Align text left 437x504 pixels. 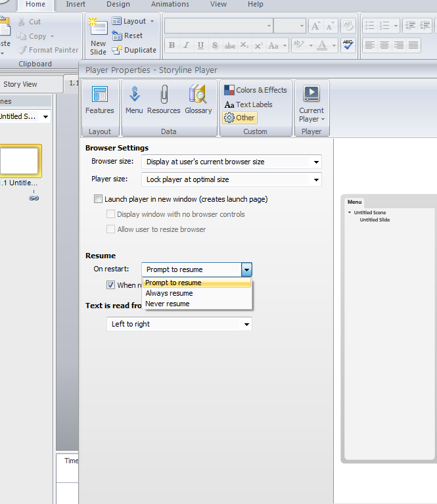(370, 45)
